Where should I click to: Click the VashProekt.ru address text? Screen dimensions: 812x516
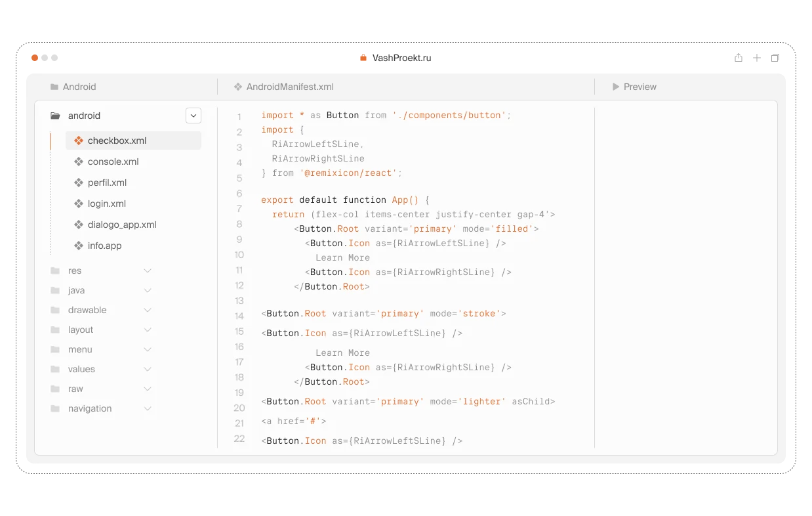[x=402, y=58]
